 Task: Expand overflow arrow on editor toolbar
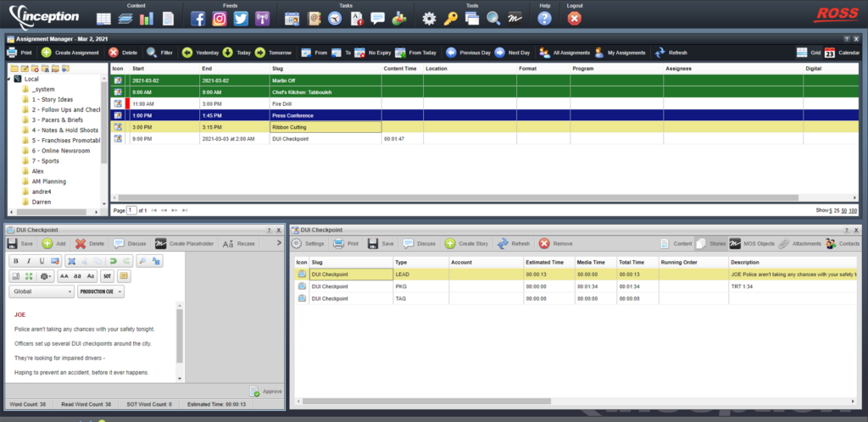point(278,243)
